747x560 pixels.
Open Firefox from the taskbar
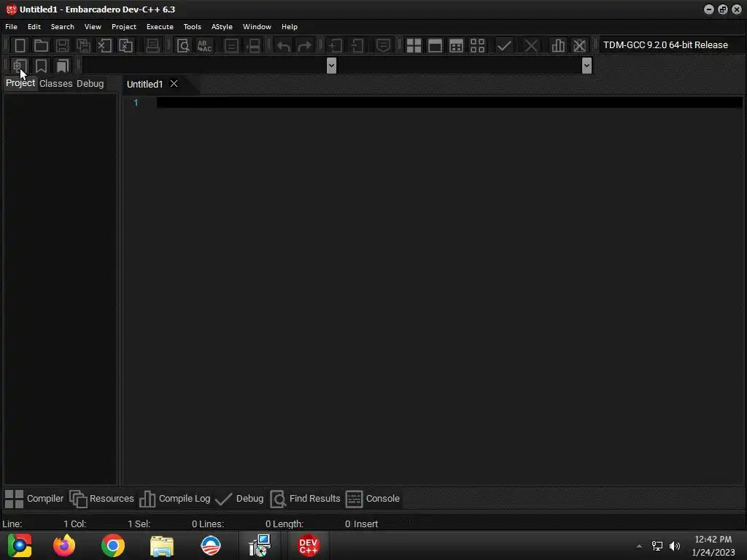[64, 545]
